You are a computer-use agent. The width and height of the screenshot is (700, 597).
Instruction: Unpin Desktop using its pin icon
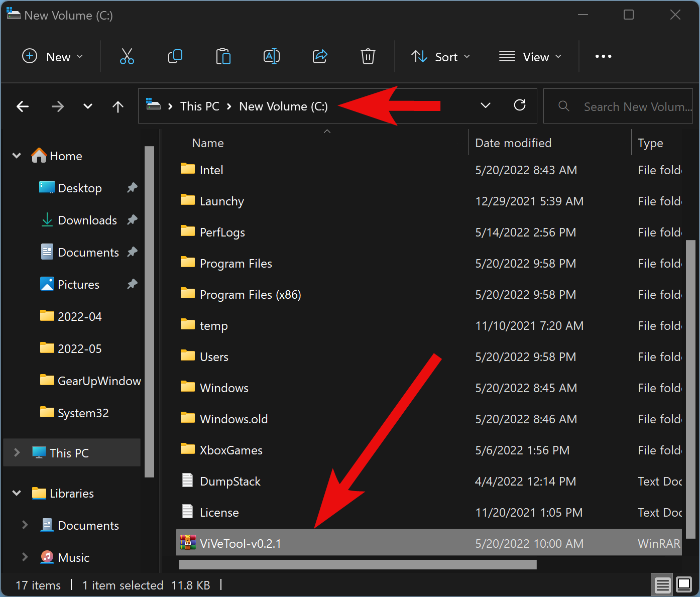click(132, 188)
